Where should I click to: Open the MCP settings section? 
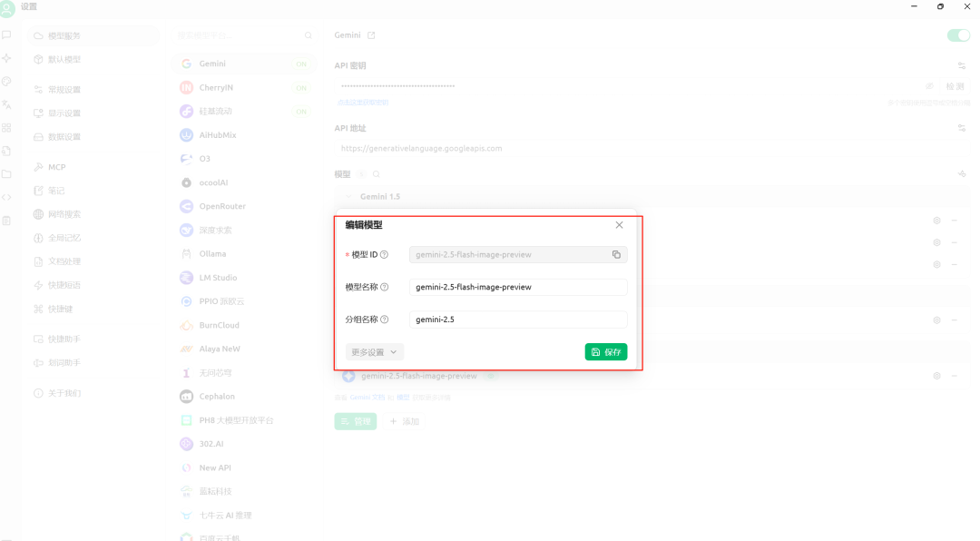point(93,167)
